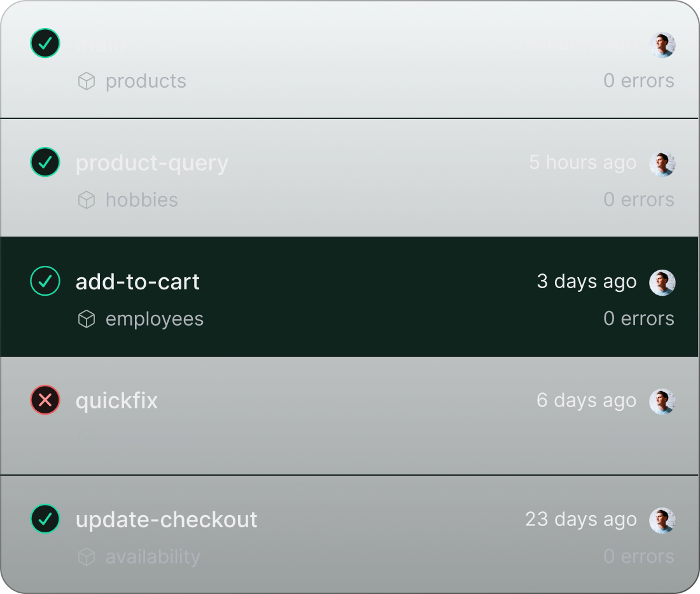Click the cube icon next to hobbies
This screenshot has height=594, width=700.
click(86, 200)
